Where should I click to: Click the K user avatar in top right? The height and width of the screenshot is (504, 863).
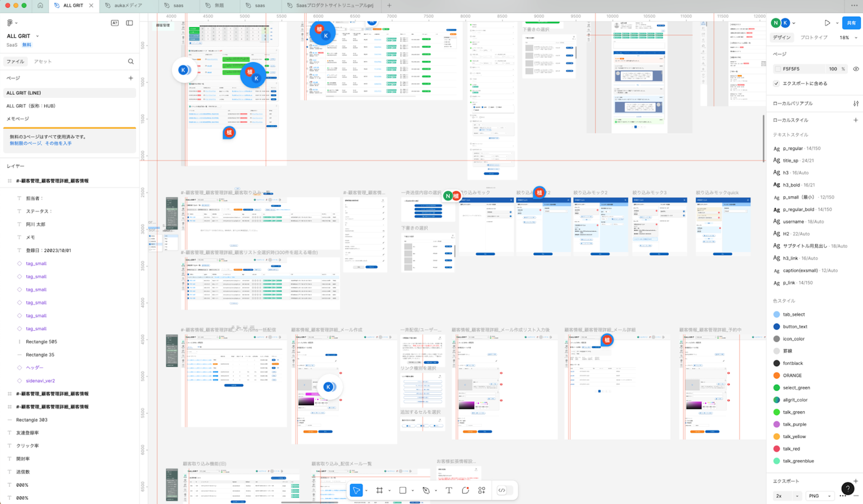pyautogui.click(x=785, y=23)
